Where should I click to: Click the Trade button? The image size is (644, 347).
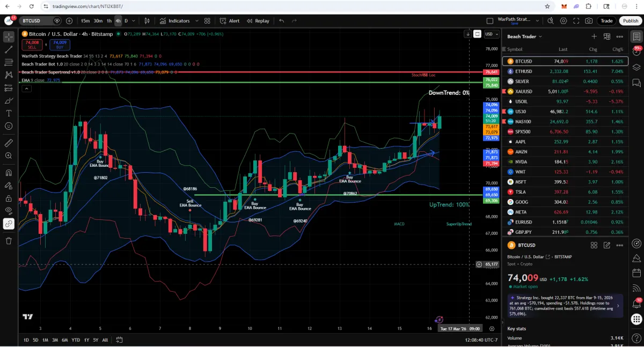pos(606,21)
